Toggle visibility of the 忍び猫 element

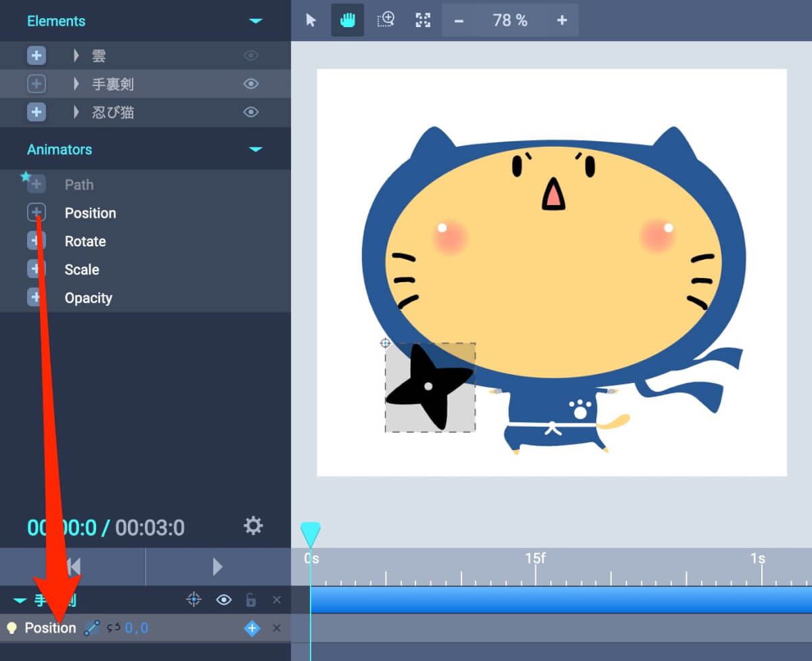tap(251, 112)
